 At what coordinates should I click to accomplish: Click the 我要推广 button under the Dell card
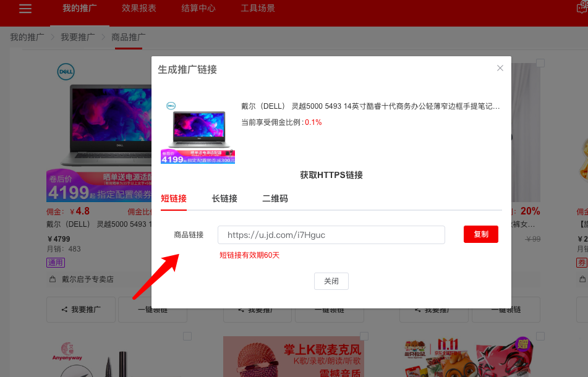pyautogui.click(x=81, y=310)
